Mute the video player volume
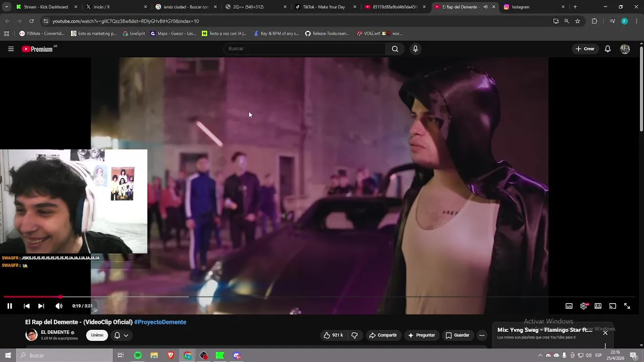 [59, 306]
